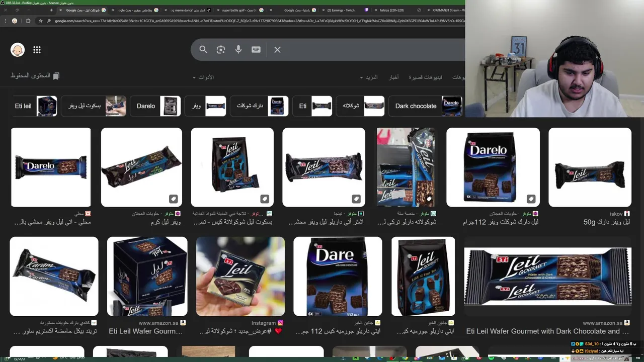Open the Leil Gourmet bag image from جنائن الخير

pyautogui.click(x=423, y=277)
